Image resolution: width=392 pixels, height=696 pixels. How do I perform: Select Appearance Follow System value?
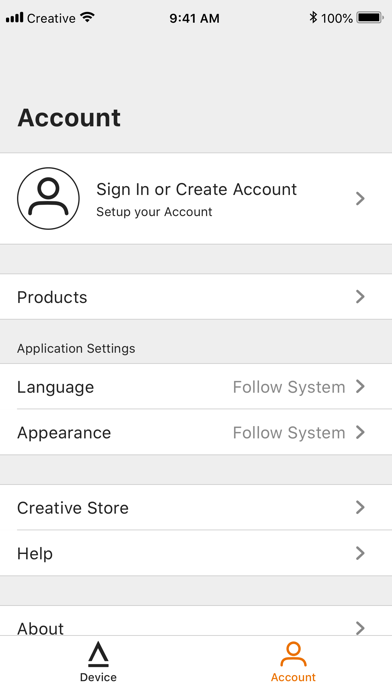[x=289, y=432]
